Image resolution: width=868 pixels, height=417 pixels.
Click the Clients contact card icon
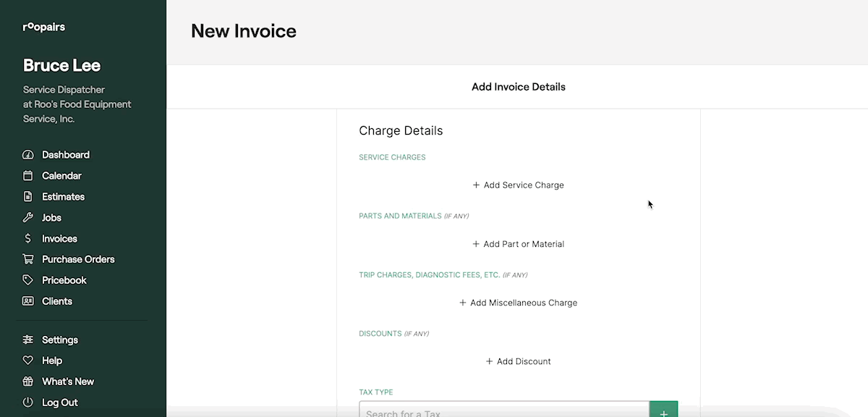click(28, 301)
